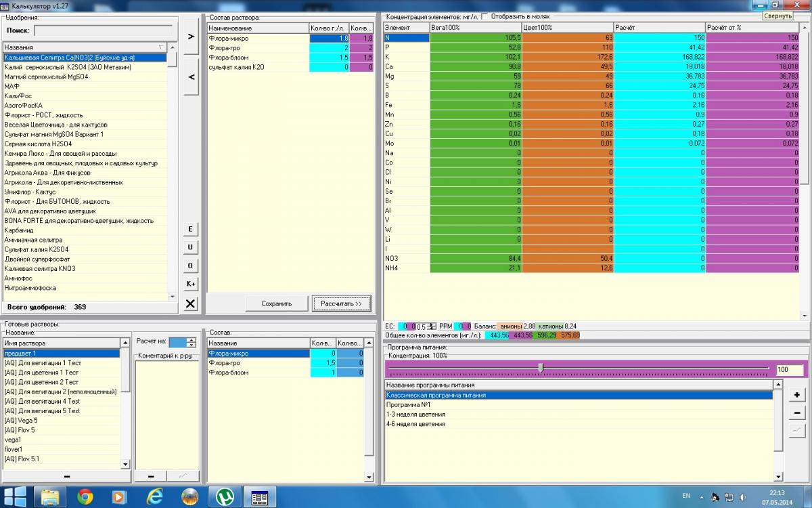
Task: Click the '>' add fertilizer arrow button
Action: coord(191,36)
